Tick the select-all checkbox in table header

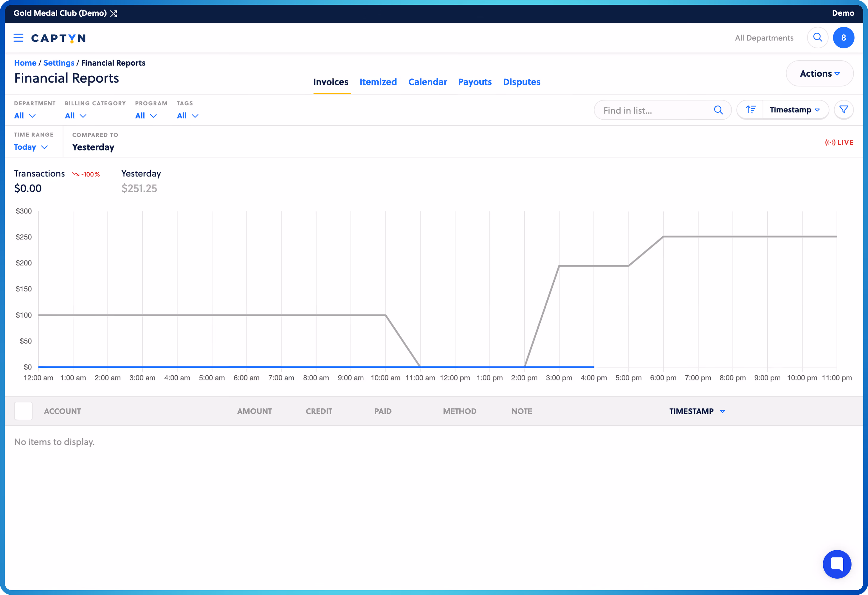tap(23, 411)
